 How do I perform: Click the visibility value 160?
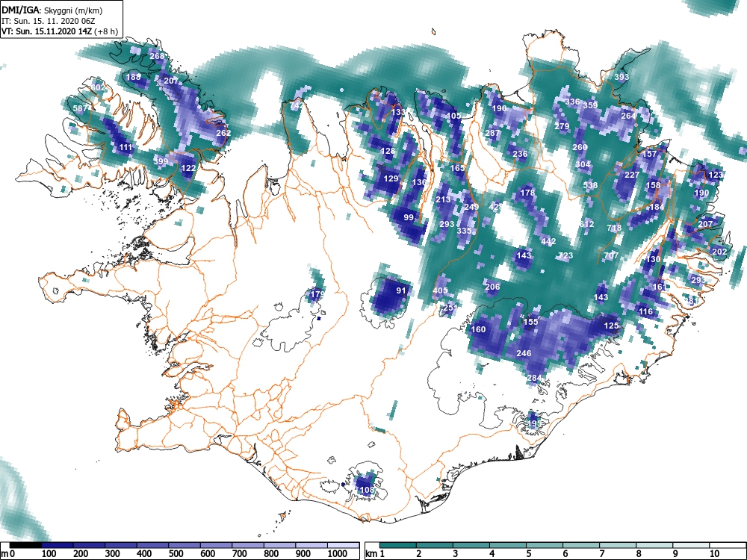[478, 329]
